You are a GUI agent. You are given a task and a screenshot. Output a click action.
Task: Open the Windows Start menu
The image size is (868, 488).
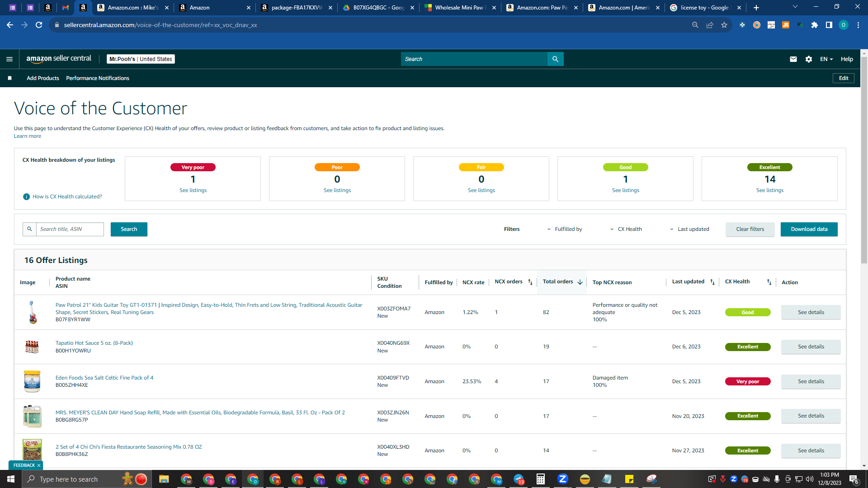point(11,479)
